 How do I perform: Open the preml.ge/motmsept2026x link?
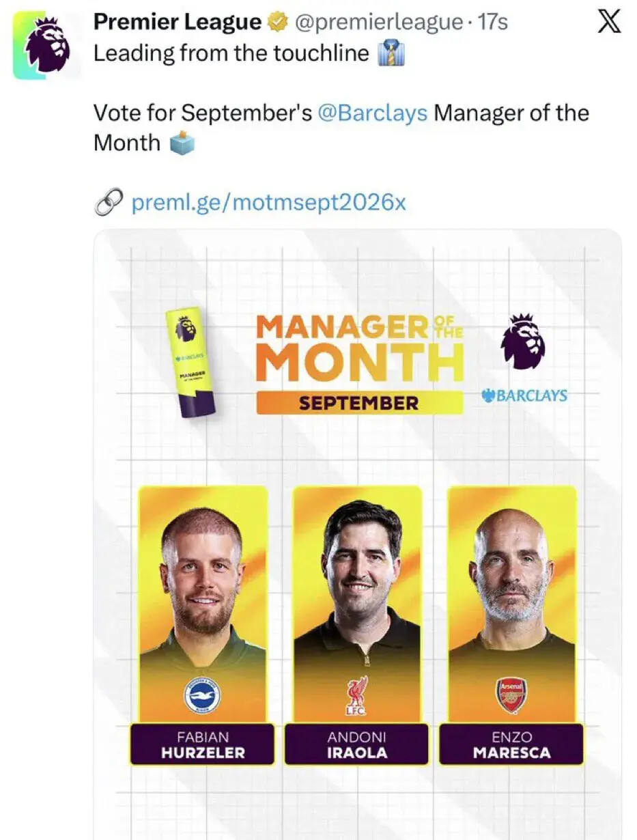point(268,202)
